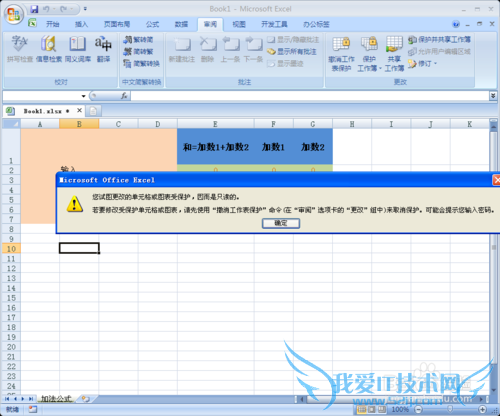Screen dimensions: 500x416
Task: Toggle Show All Comments (显示所有批注)
Action: pyautogui.click(x=292, y=51)
